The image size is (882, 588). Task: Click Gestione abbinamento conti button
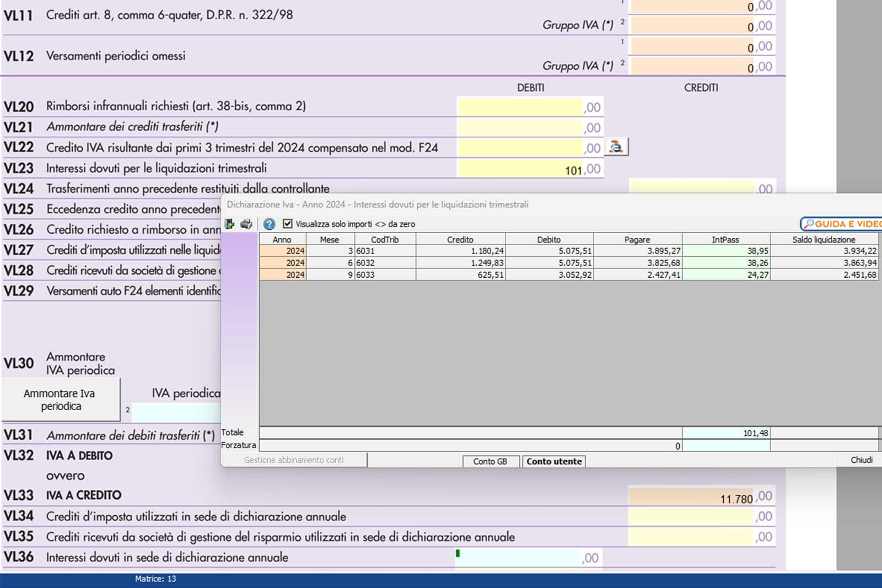(x=294, y=460)
